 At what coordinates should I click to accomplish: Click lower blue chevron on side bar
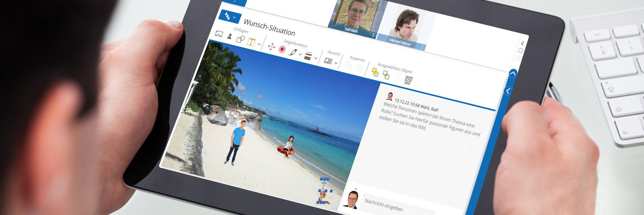(508, 91)
